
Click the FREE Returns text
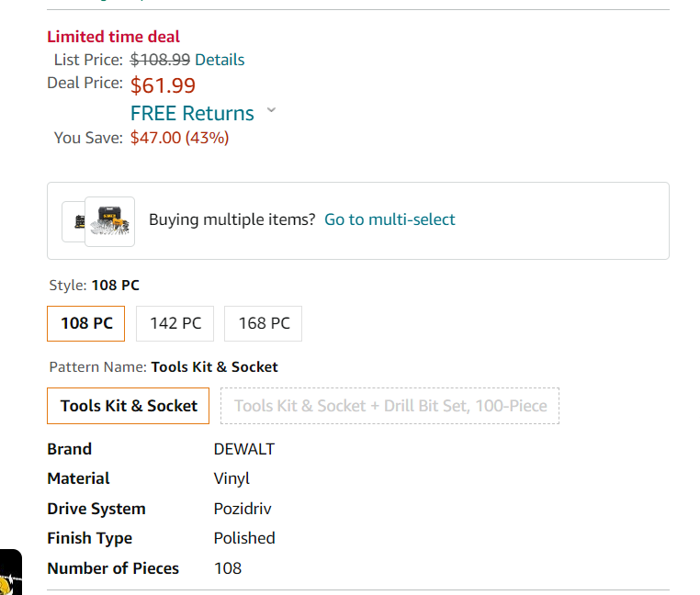[192, 113]
